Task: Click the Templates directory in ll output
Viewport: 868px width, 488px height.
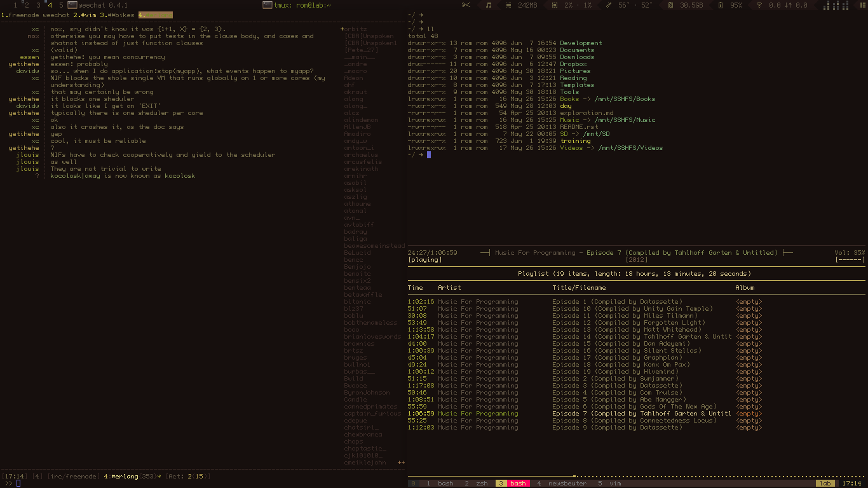Action: pyautogui.click(x=577, y=85)
